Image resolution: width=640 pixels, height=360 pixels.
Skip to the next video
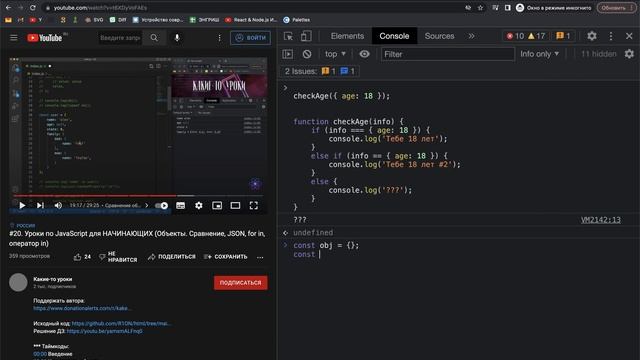click(40, 205)
